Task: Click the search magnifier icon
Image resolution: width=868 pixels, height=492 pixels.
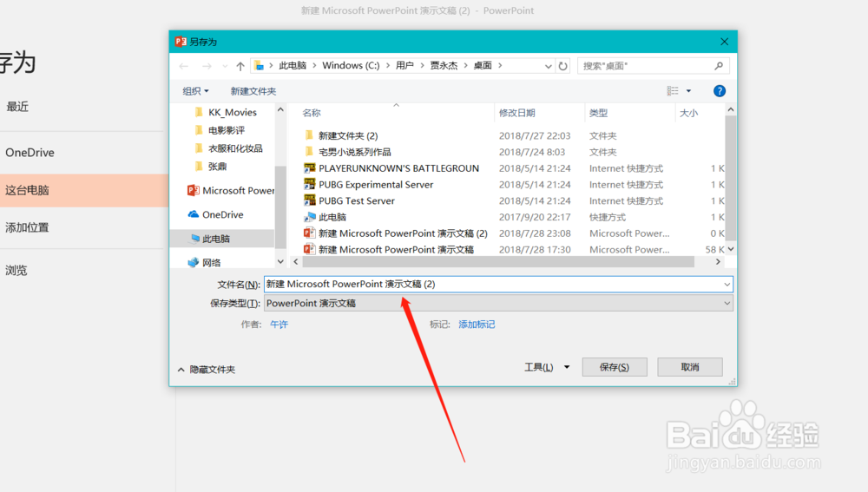Action: point(719,66)
